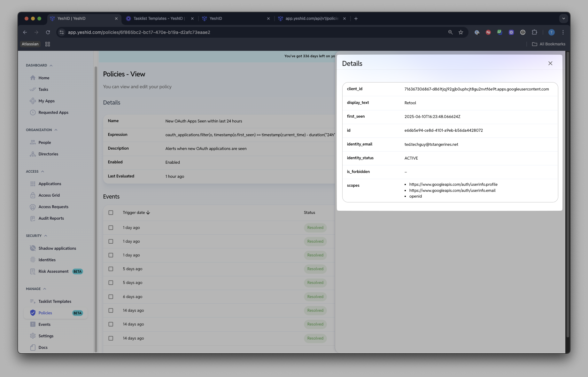
Task: Collapse the MANAGE section
Action: pyautogui.click(x=45, y=289)
